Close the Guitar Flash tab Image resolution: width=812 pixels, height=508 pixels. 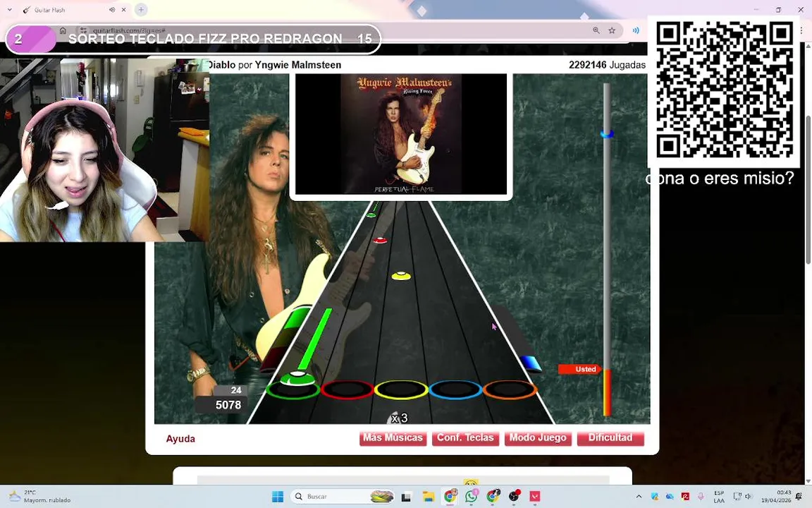pos(124,10)
